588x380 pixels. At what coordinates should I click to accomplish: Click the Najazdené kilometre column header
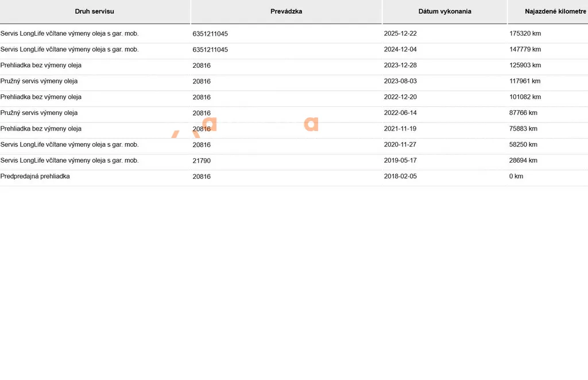click(555, 11)
